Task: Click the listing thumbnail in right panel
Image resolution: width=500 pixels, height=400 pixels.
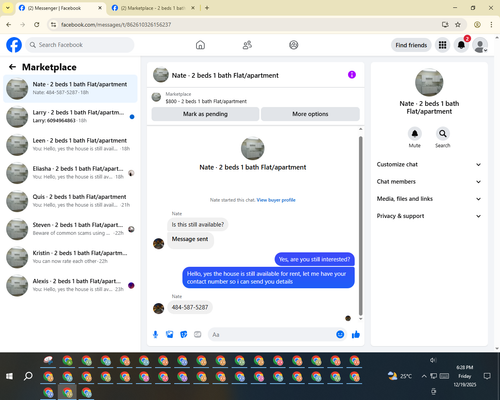Action: click(x=429, y=83)
